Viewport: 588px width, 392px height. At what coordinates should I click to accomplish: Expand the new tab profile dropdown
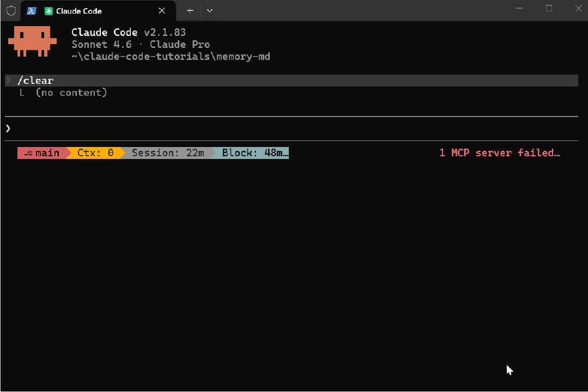click(x=210, y=10)
